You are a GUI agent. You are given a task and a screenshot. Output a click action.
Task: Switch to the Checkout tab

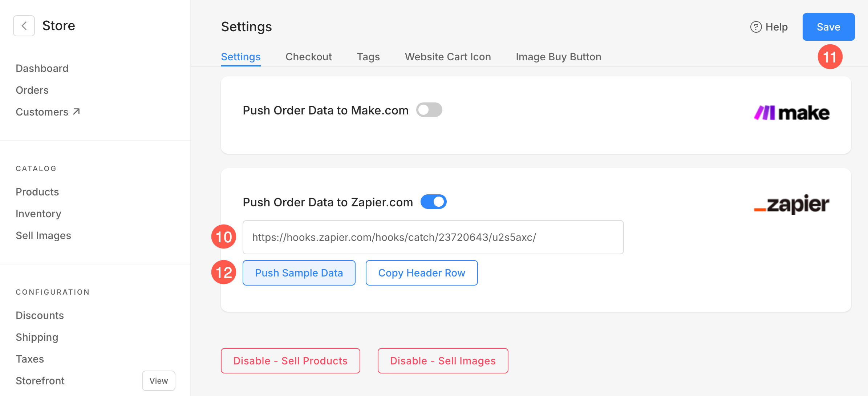[x=309, y=57]
